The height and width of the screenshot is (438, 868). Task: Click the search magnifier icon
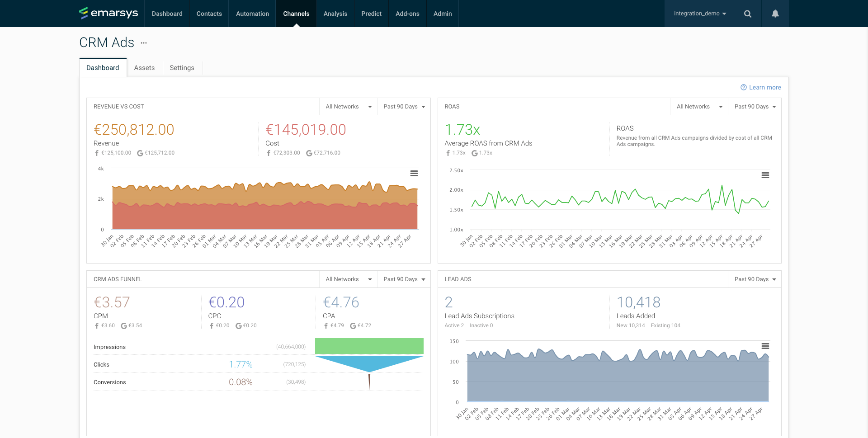coord(748,14)
